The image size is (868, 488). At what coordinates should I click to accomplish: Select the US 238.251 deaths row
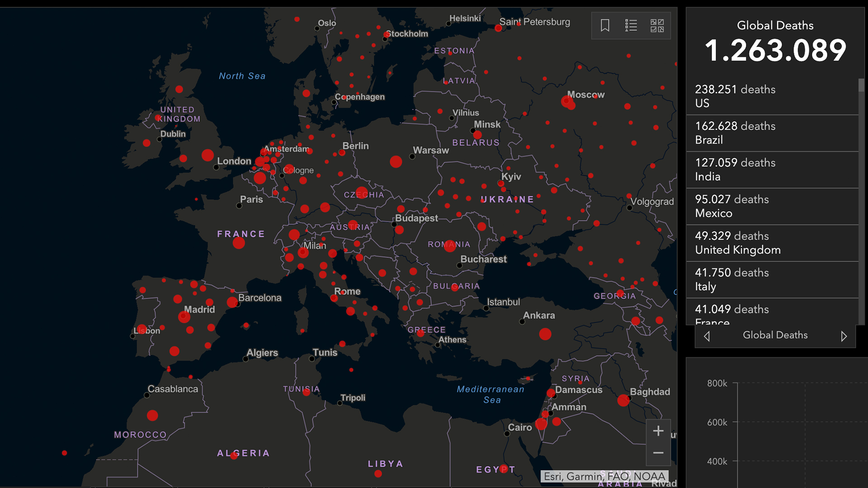tap(772, 96)
